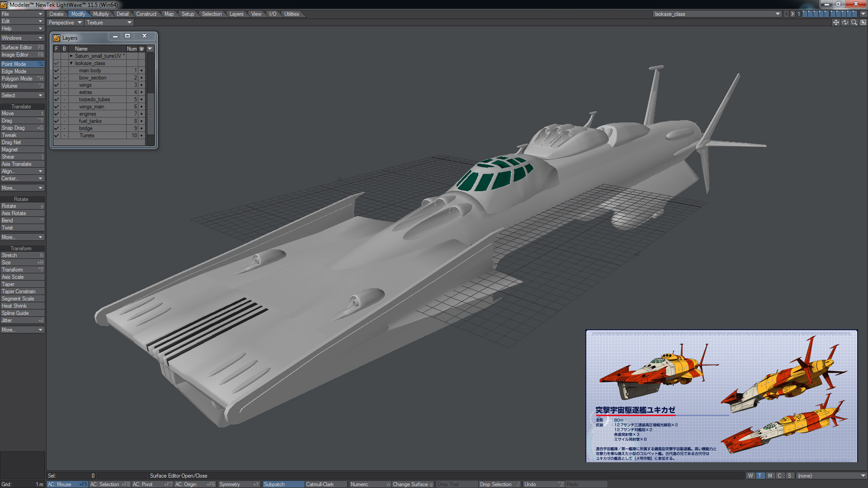The height and width of the screenshot is (488, 868).
Task: Toggle foreground check for engines layer
Action: coord(57,114)
